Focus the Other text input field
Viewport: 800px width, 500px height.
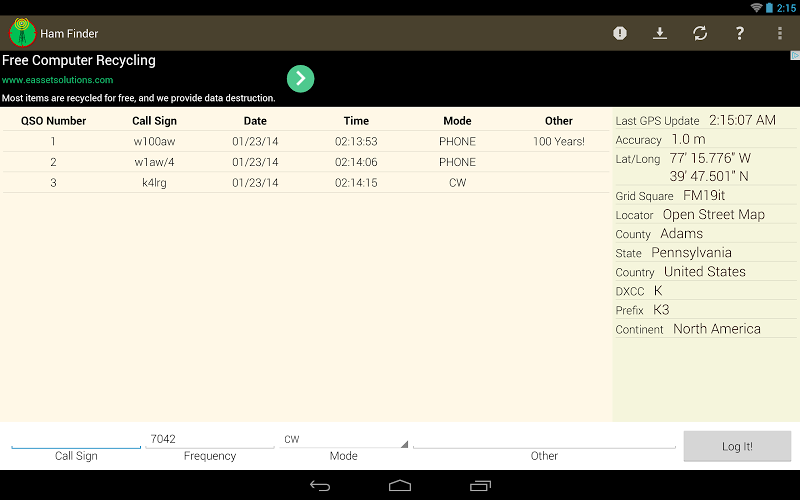(x=544, y=439)
